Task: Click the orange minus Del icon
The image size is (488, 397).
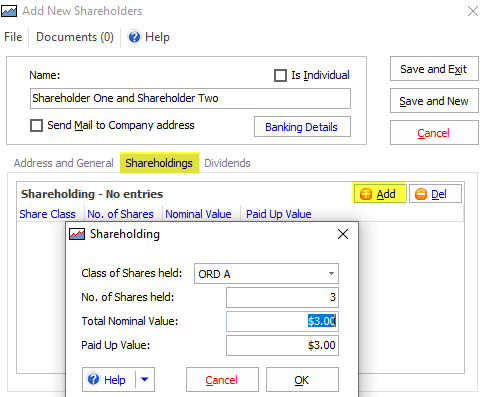Action: point(421,194)
